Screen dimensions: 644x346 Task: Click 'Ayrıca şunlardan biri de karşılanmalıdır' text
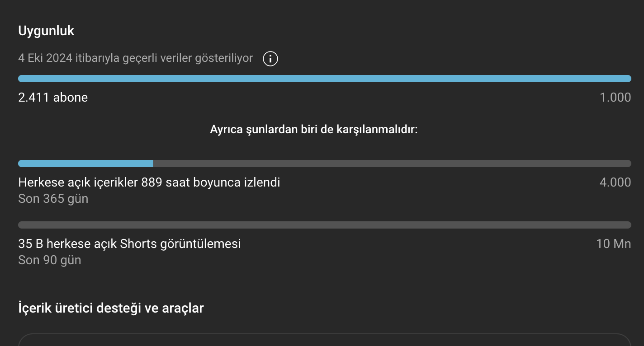tap(313, 130)
